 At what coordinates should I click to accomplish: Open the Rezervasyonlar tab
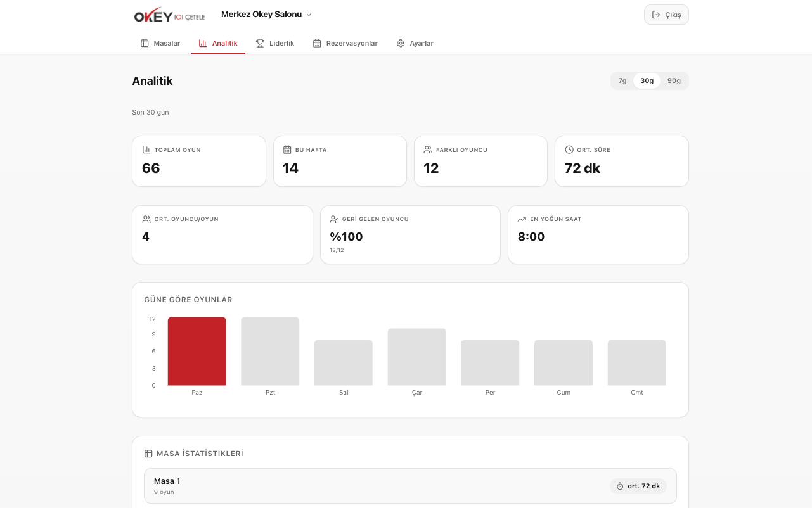tap(345, 43)
